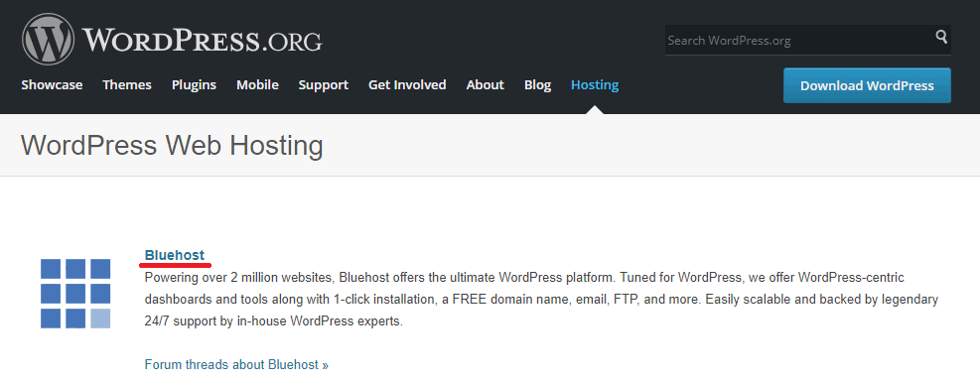Focus the Search WordPress.org field
Image resolution: width=980 pixels, height=383 pixels.
[x=798, y=40]
